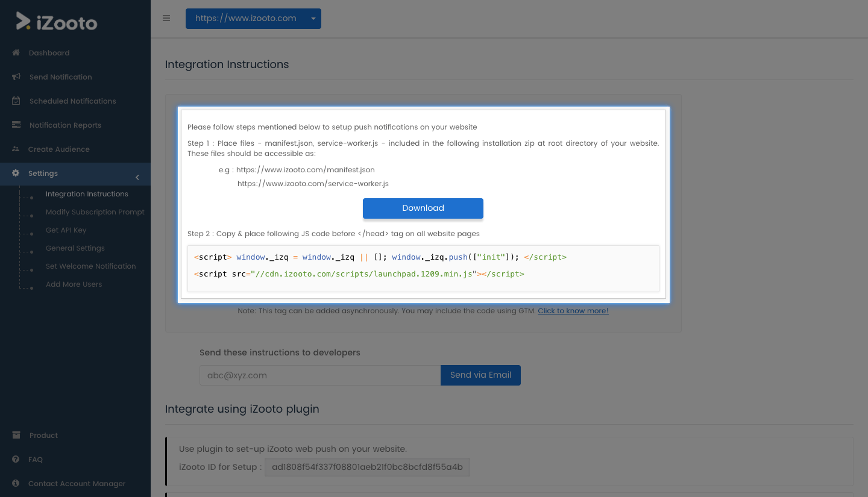Image resolution: width=868 pixels, height=497 pixels.
Task: Click the Notification Reports list icon
Action: point(16,125)
